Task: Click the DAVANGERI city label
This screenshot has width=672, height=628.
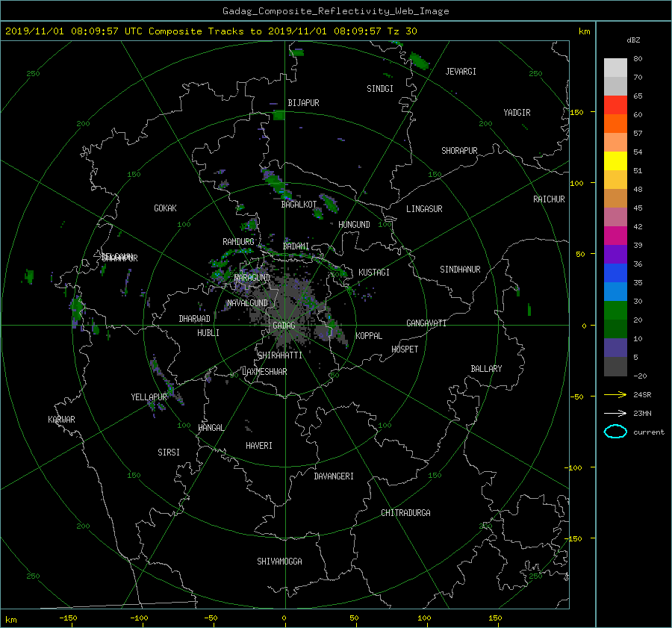Action: pos(334,476)
